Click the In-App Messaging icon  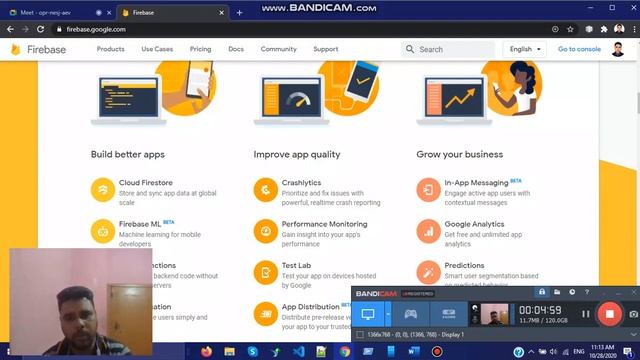pyautogui.click(x=428, y=190)
